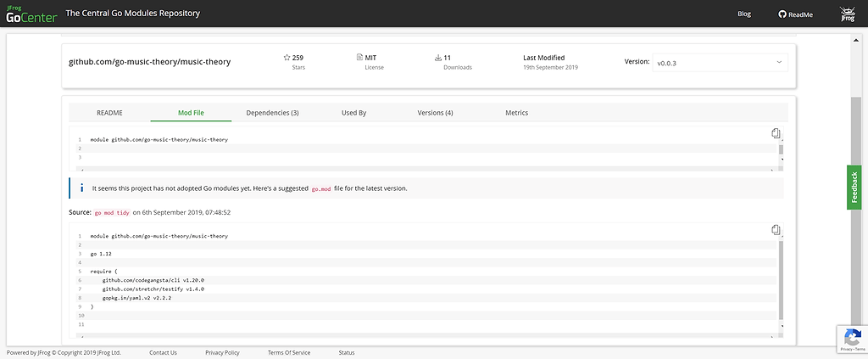
Task: Open the Used By tab
Action: tap(353, 113)
